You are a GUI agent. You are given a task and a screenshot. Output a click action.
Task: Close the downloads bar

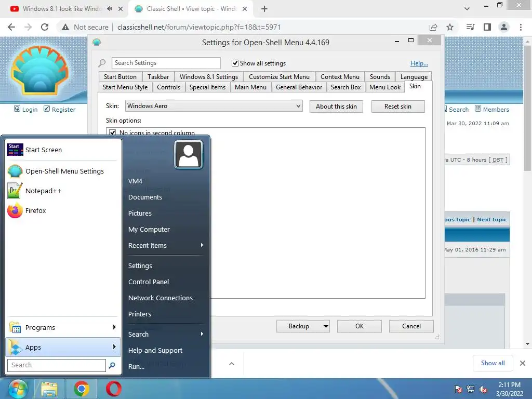click(523, 363)
